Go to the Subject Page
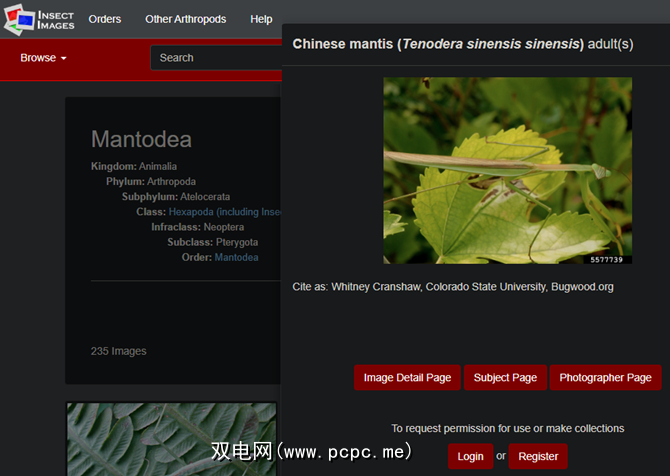This screenshot has height=476, width=670. (x=505, y=377)
